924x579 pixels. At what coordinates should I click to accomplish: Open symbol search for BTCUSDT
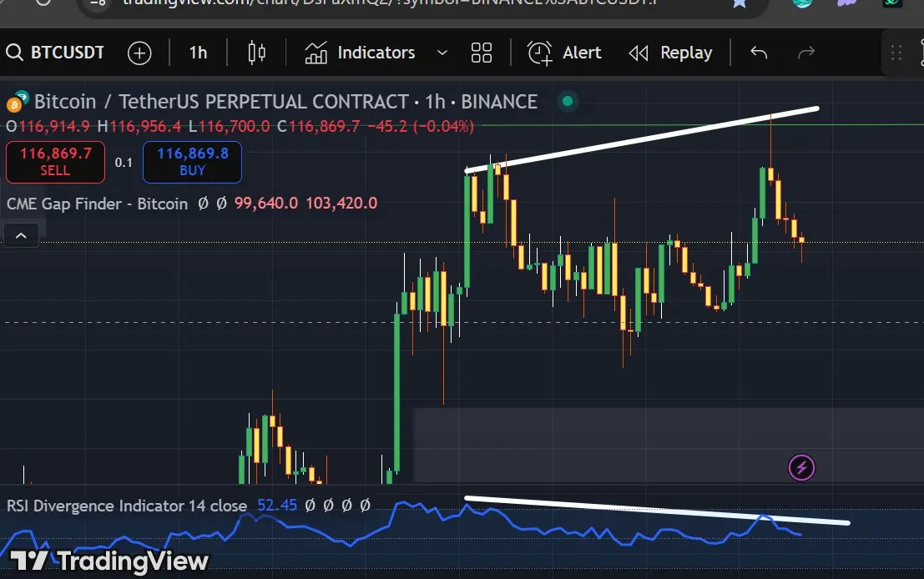(x=55, y=53)
